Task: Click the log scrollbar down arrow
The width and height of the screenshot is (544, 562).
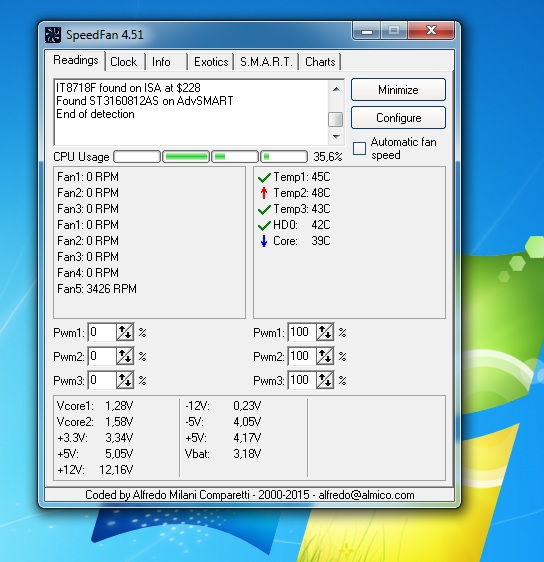Action: point(336,137)
